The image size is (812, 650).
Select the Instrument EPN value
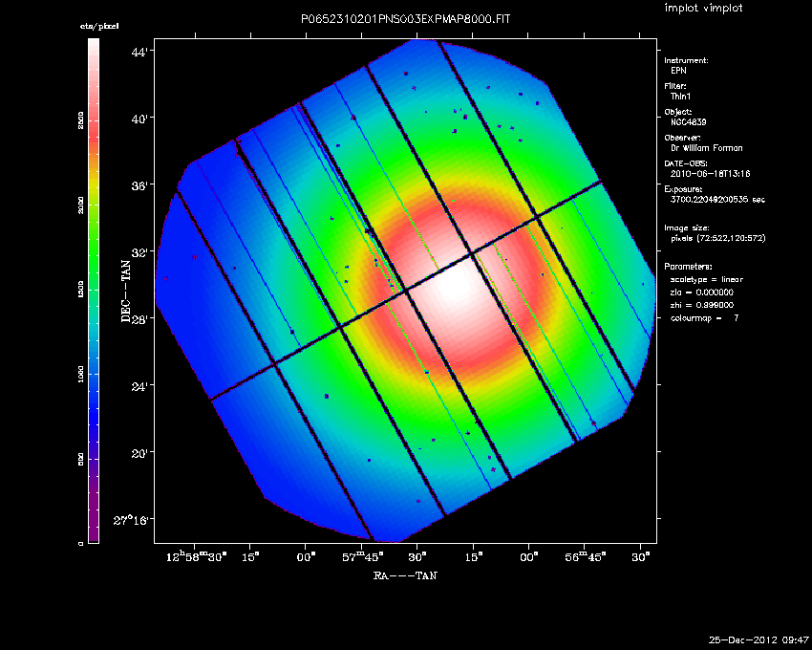pos(677,70)
